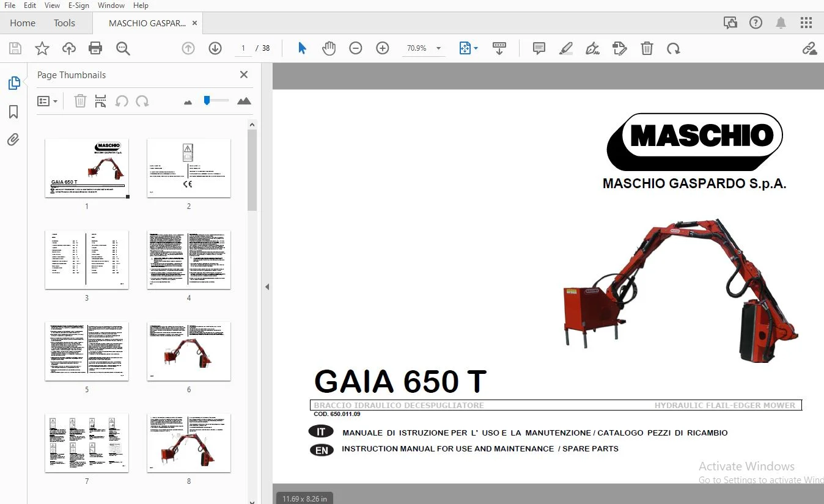This screenshot has width=824, height=504.
Task: Reduce thumbnail size small mountain icon
Action: pyautogui.click(x=188, y=102)
